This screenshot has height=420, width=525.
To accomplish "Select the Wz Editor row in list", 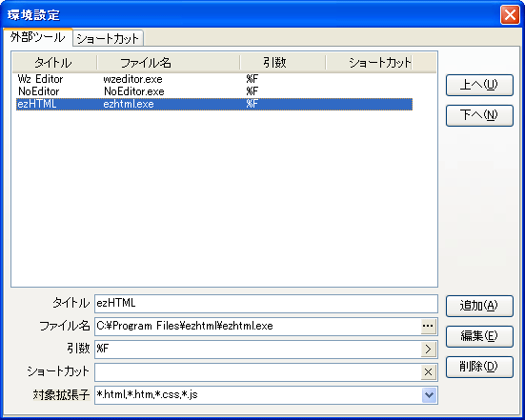I will tap(214, 79).
